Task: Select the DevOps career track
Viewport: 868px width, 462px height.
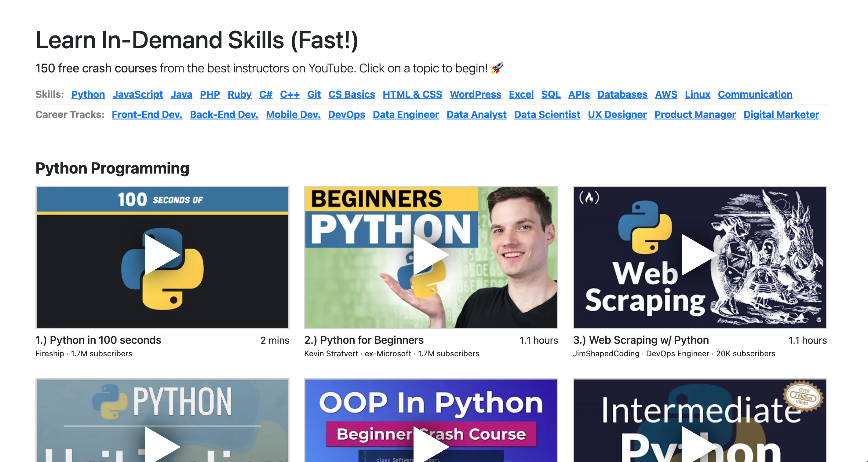Action: [347, 115]
